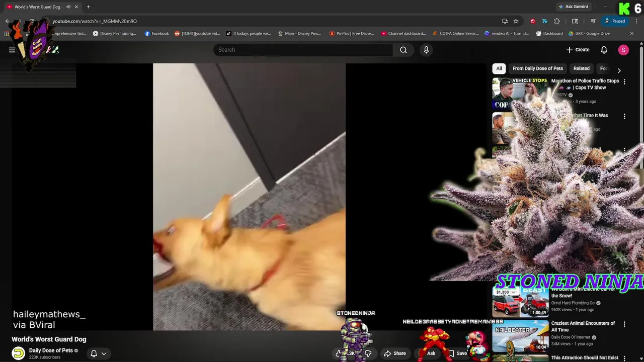
Task: Save the video with the Save button
Action: tap(458, 353)
